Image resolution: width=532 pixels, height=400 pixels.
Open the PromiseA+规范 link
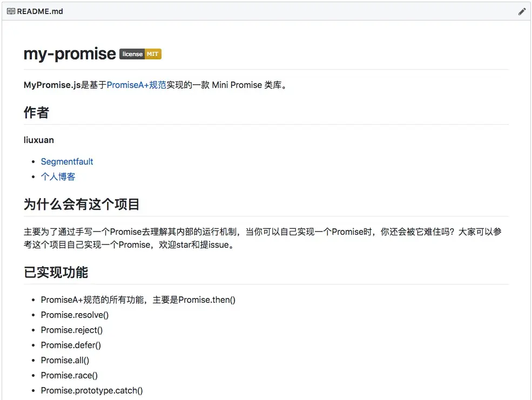(135, 85)
